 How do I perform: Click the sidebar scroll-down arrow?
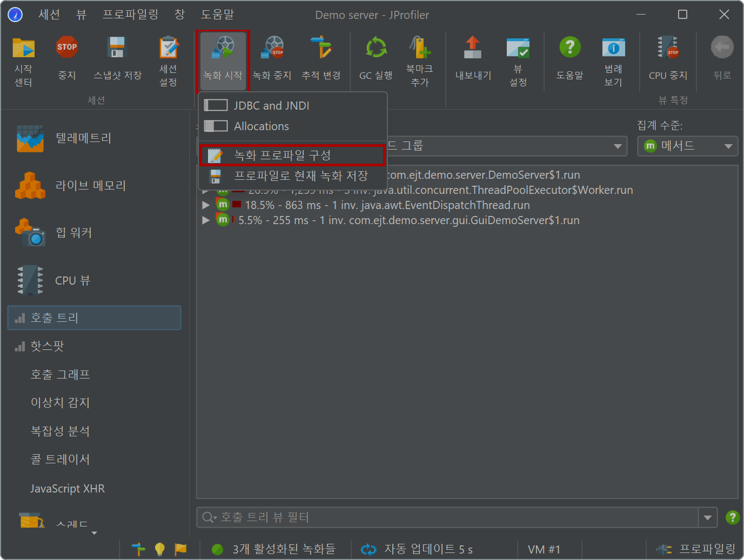[95, 534]
